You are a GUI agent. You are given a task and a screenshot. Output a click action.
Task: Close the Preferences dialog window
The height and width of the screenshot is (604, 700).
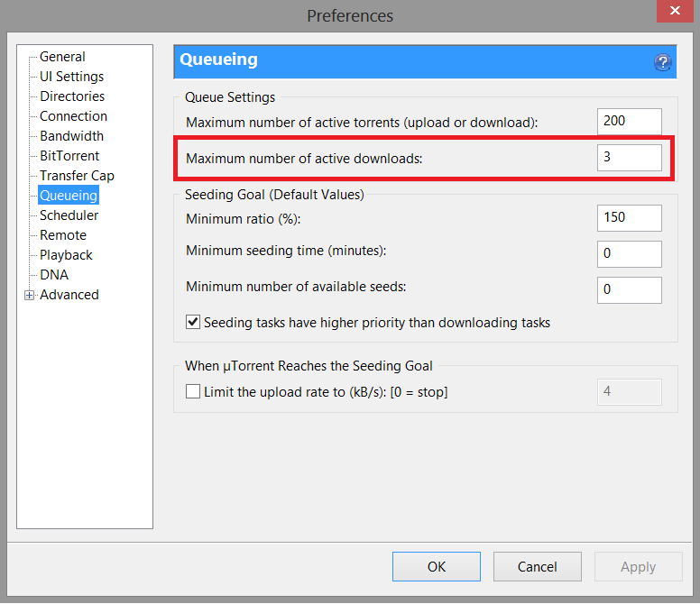click(x=675, y=11)
